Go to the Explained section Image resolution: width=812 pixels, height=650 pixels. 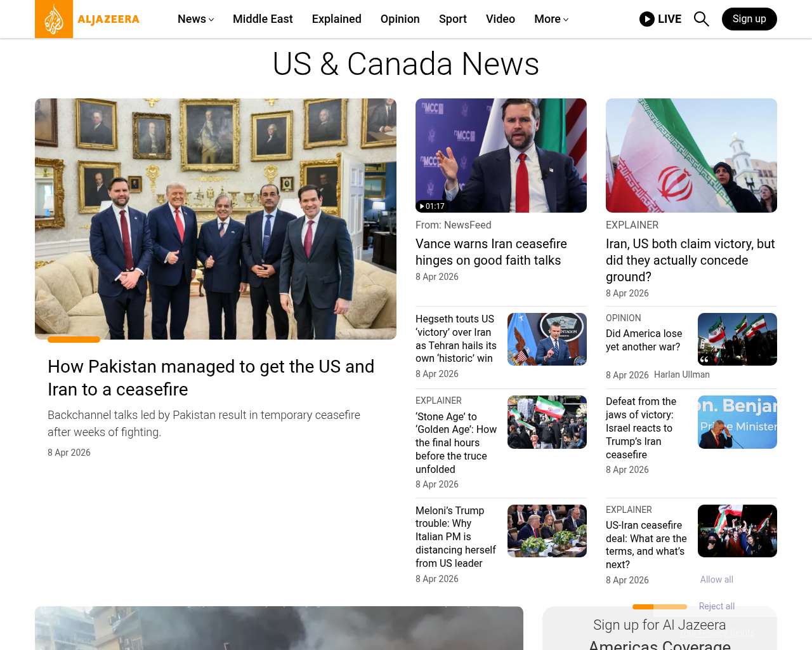tap(337, 19)
